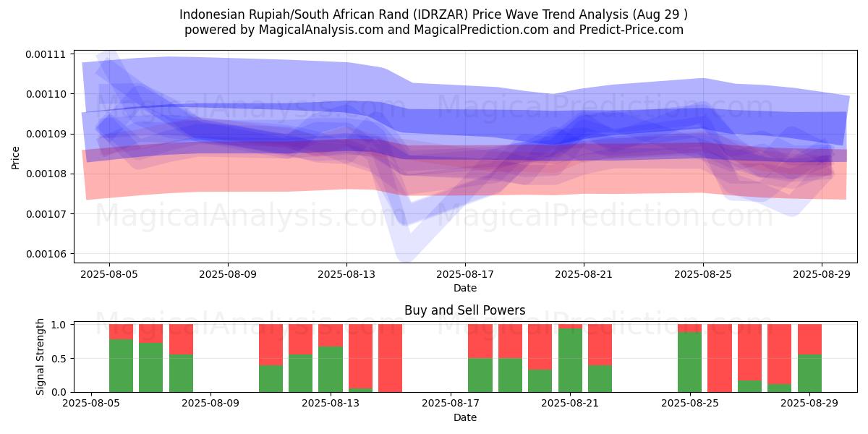Click the 0.5 signal strength tick label
Image resolution: width=868 pixels, height=434 pixels.
(x=59, y=358)
